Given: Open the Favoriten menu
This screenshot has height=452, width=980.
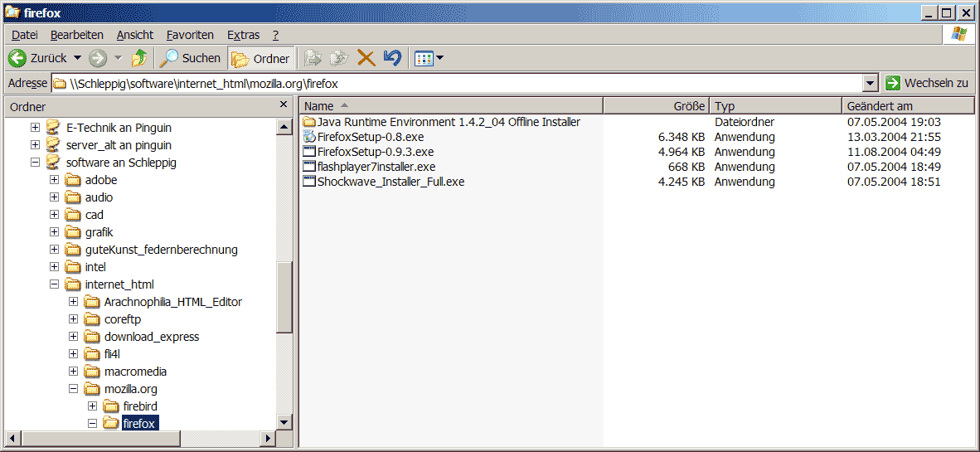Looking at the screenshot, I should [x=190, y=35].
